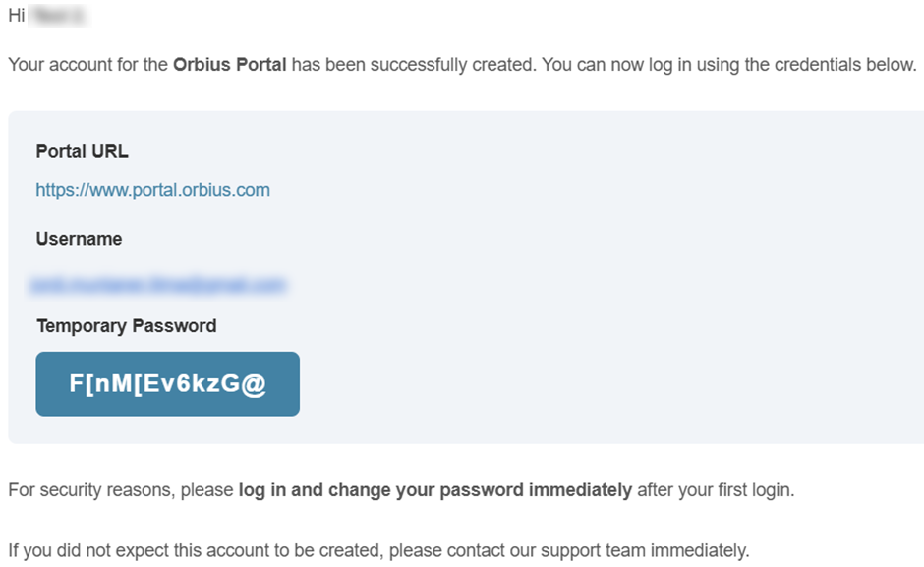Click the "Hi" greeting word
The image size is (924, 567).
[x=16, y=16]
